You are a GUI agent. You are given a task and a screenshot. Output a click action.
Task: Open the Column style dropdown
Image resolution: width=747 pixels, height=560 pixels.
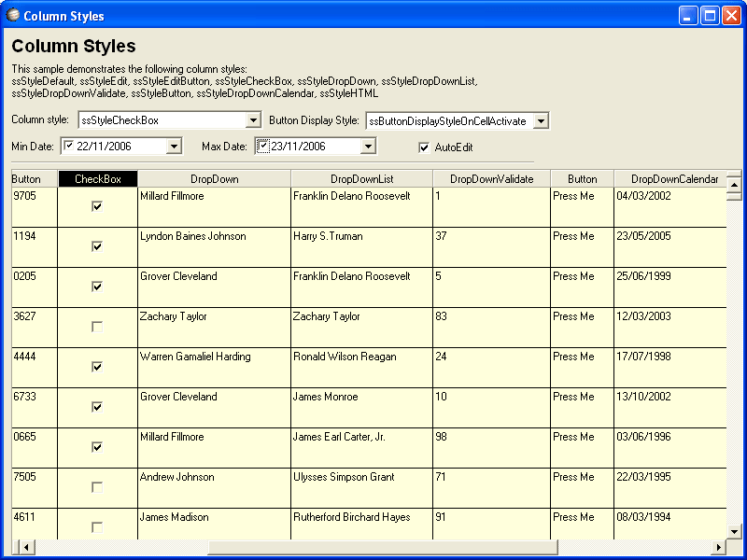[x=252, y=120]
